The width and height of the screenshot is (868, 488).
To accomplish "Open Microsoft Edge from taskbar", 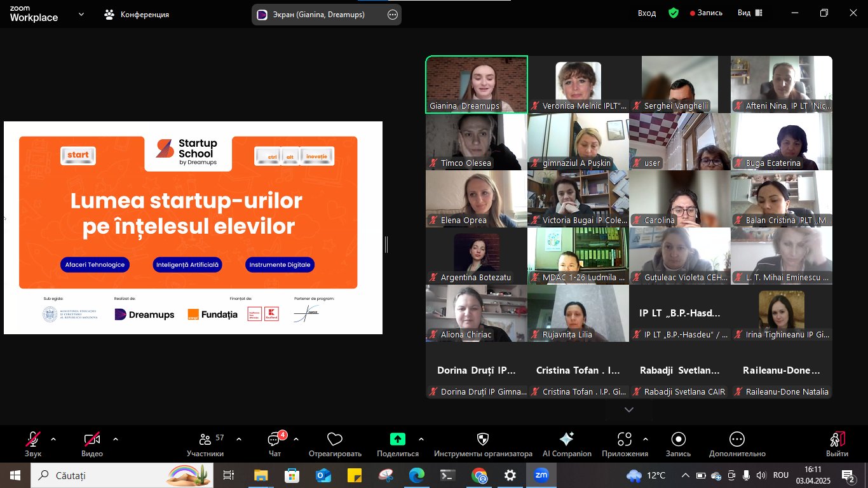I will coord(417,475).
